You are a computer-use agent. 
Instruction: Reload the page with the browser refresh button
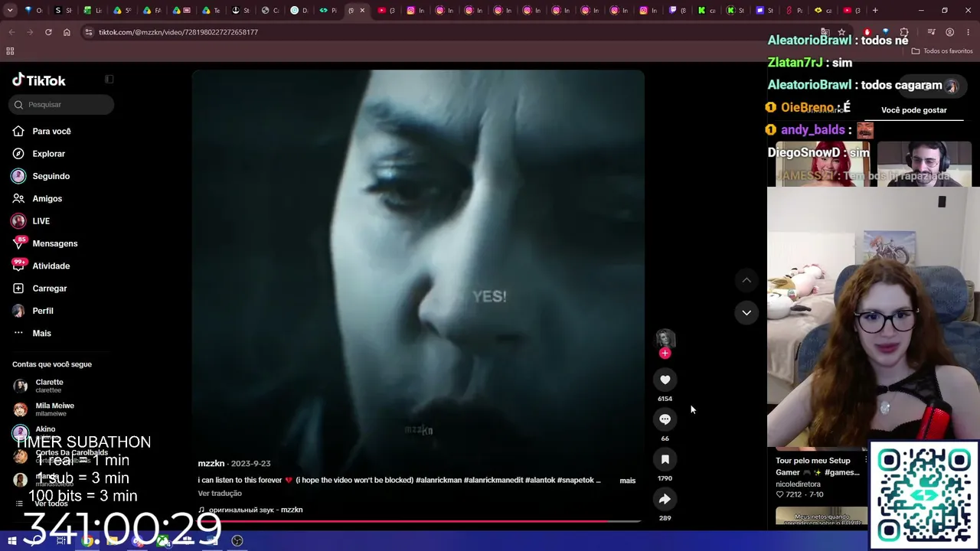tap(48, 32)
